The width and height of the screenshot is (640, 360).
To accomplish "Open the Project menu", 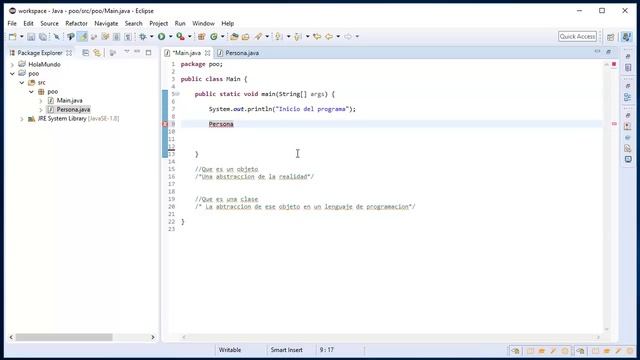I will [158, 23].
